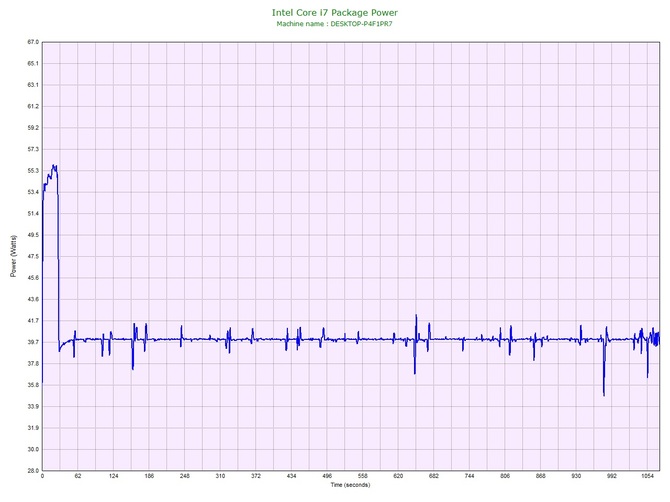The height and width of the screenshot is (502, 670).
Task: Click y-axis value 63.1
Action: click(33, 85)
